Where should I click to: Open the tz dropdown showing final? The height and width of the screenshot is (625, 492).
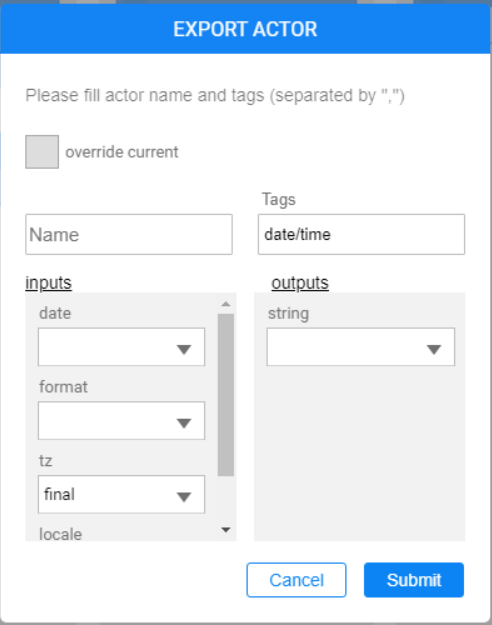(121, 494)
